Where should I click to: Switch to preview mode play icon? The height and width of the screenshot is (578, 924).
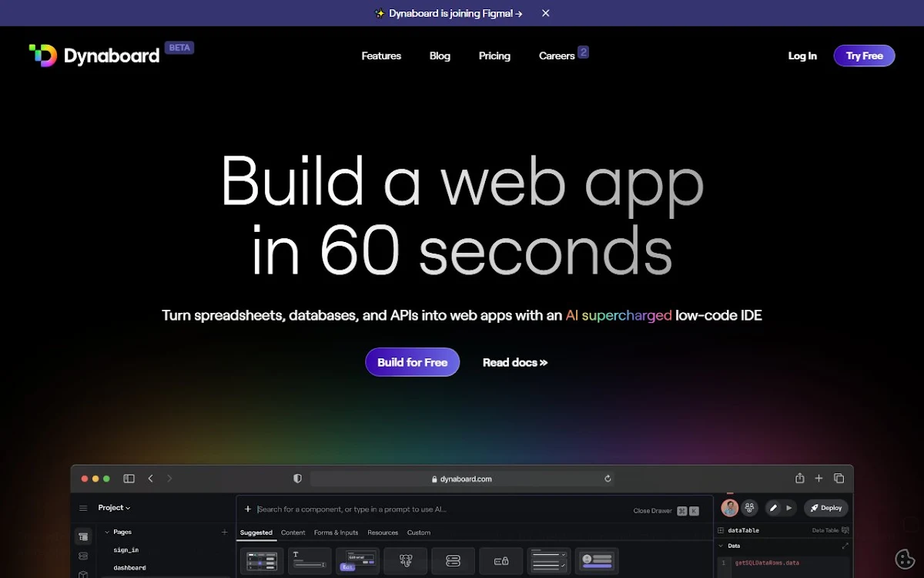(789, 508)
